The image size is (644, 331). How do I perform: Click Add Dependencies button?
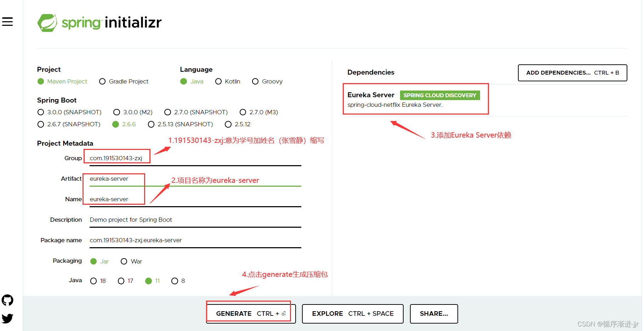pos(572,73)
